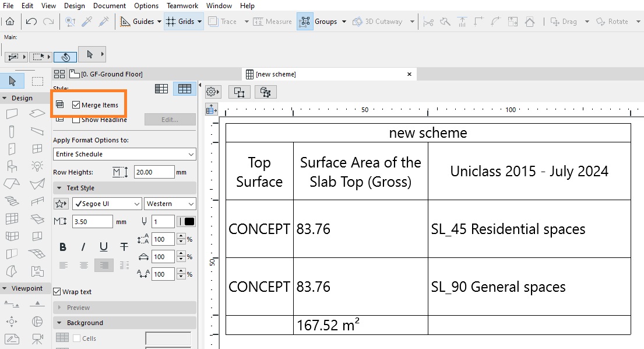Image resolution: width=644 pixels, height=349 pixels.
Task: Activate the 3D Cutaway tool
Action: click(x=378, y=21)
